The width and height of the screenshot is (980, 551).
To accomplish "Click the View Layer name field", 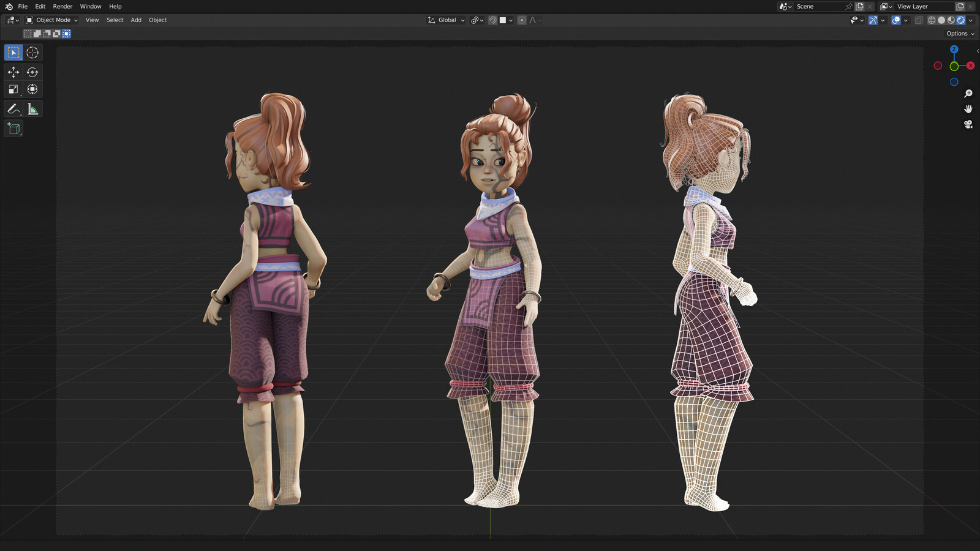I will [x=925, y=6].
